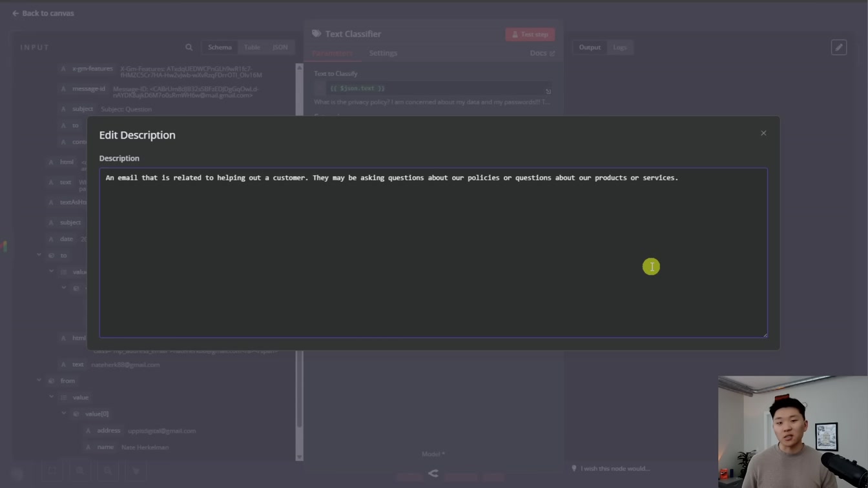Go back to canvas
Viewport: 868px width, 488px height.
pyautogui.click(x=43, y=13)
